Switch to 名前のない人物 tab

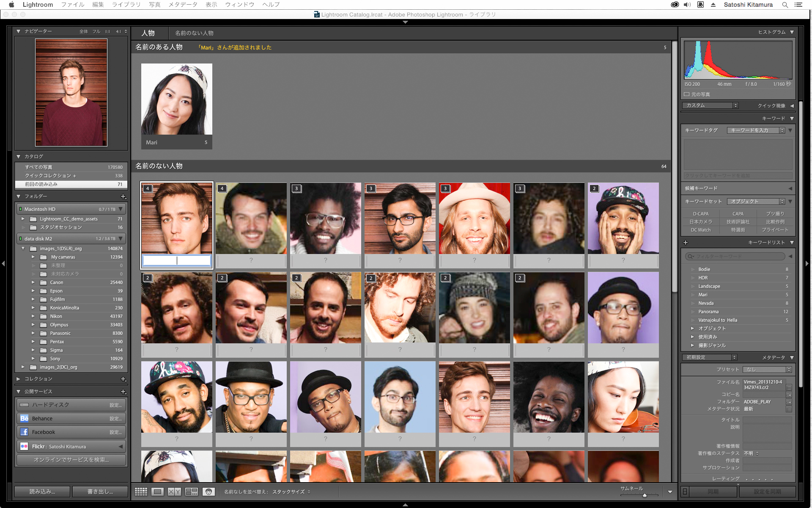coord(194,33)
